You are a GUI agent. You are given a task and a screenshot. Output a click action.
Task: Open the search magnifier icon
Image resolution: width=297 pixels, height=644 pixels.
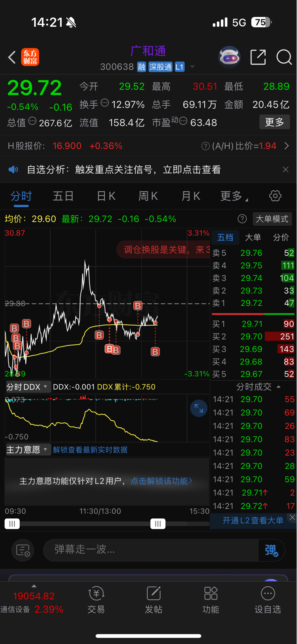[x=284, y=57]
